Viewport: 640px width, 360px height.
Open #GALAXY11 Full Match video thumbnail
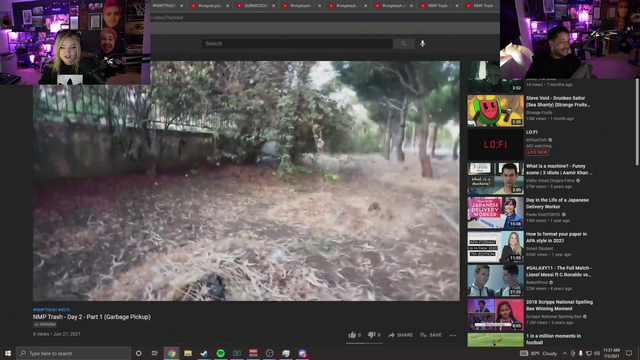[495, 280]
